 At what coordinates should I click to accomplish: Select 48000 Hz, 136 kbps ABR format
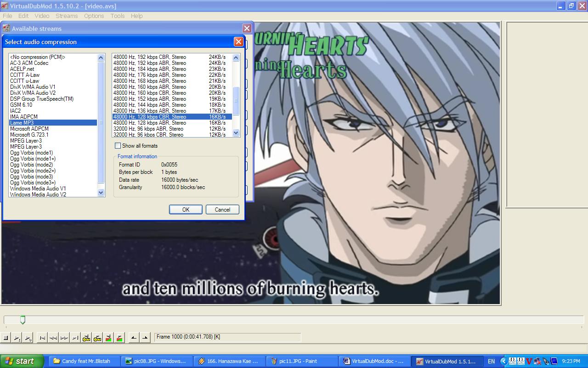point(172,111)
